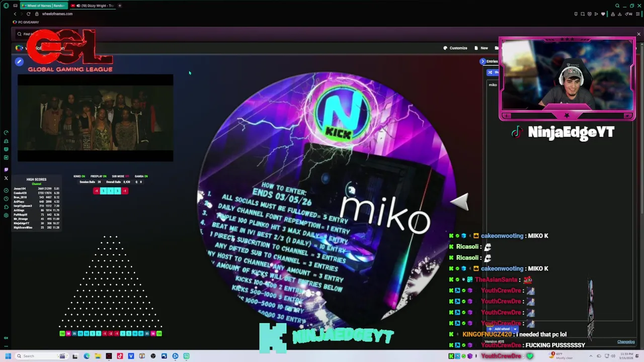Click the taskbar Search box
Screen dimensions: 644x362
pos(41,356)
